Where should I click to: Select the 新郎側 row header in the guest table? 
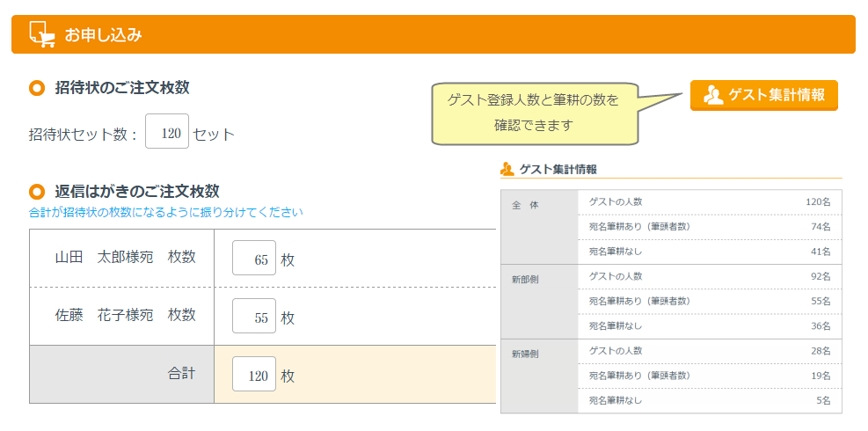coord(525,280)
